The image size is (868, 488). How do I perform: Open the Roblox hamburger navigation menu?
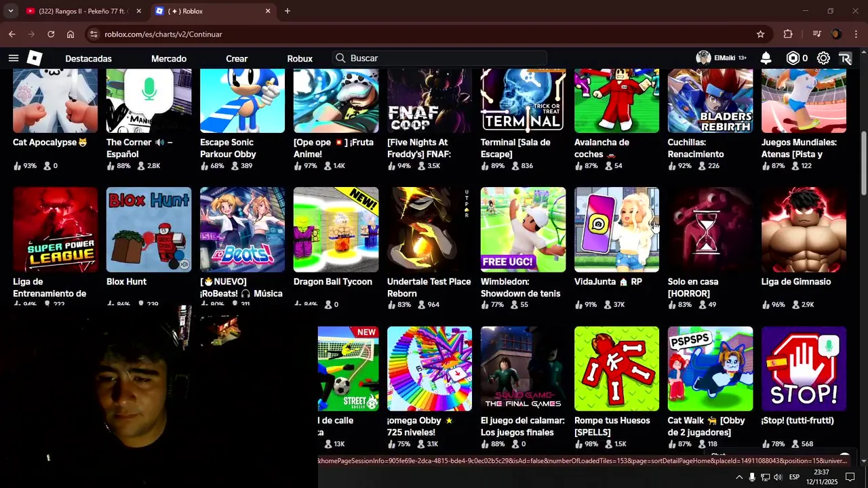14,58
